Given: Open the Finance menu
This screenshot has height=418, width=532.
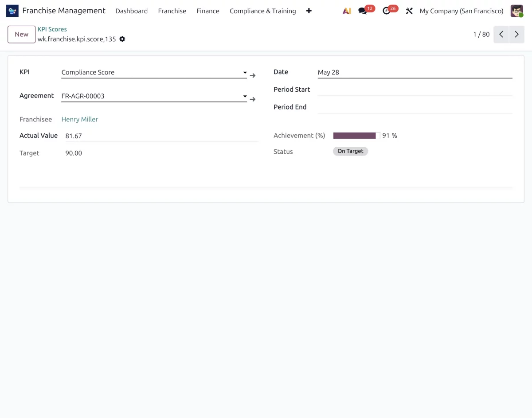Looking at the screenshot, I should click(x=208, y=11).
